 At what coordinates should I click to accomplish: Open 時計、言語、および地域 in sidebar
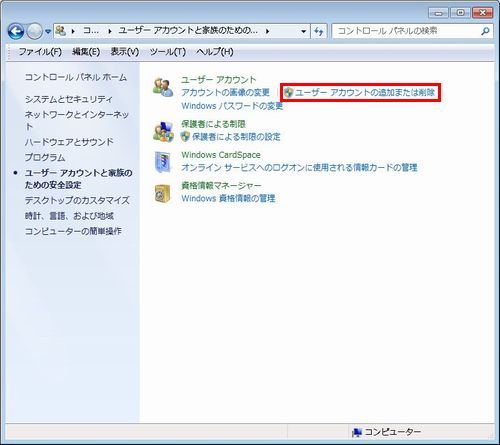pos(69,216)
